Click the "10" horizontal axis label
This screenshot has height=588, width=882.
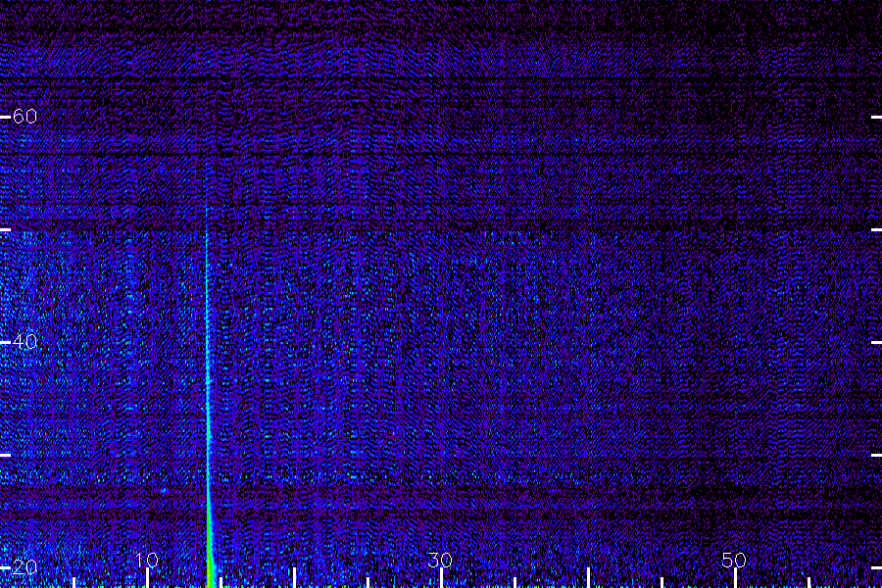click(147, 560)
